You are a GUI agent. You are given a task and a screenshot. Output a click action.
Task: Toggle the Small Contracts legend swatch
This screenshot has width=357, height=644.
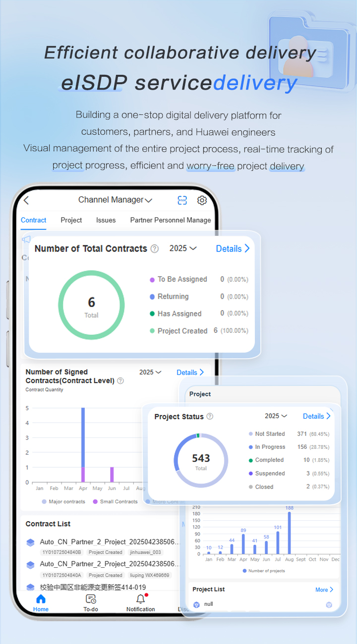point(95,501)
